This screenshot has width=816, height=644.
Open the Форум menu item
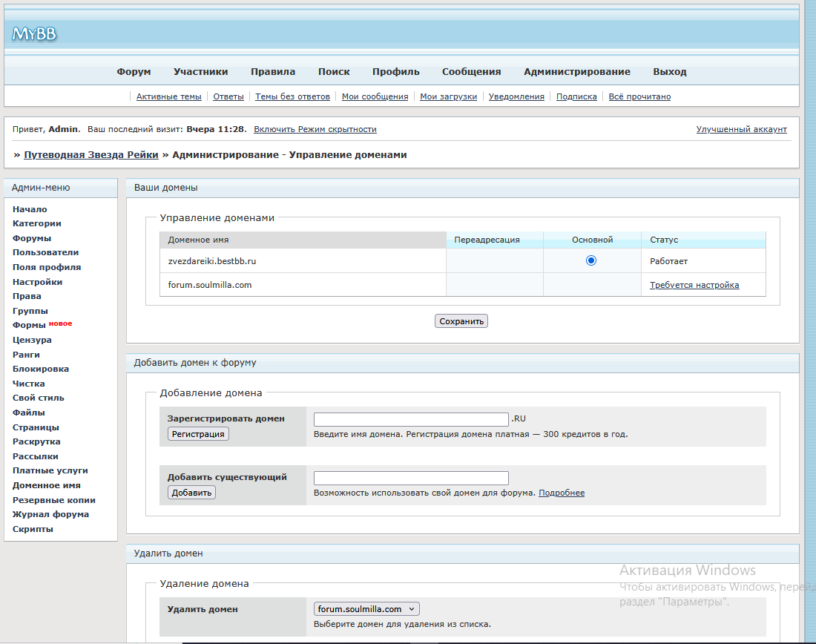tap(134, 71)
